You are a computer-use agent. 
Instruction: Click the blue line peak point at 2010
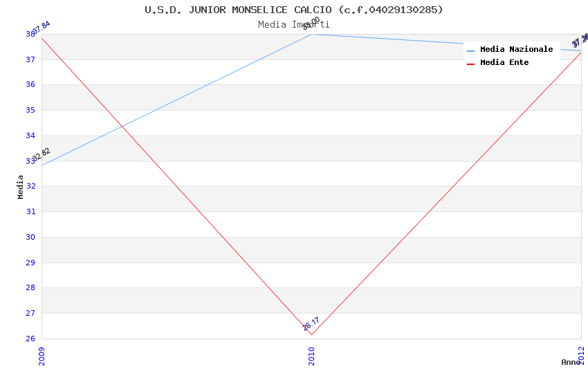[x=311, y=35]
